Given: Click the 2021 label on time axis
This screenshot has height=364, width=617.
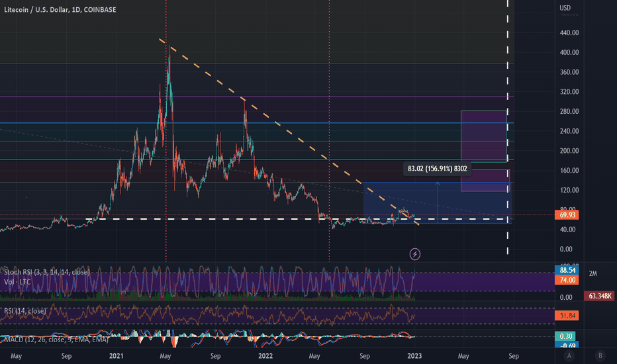Looking at the screenshot, I should (116, 356).
